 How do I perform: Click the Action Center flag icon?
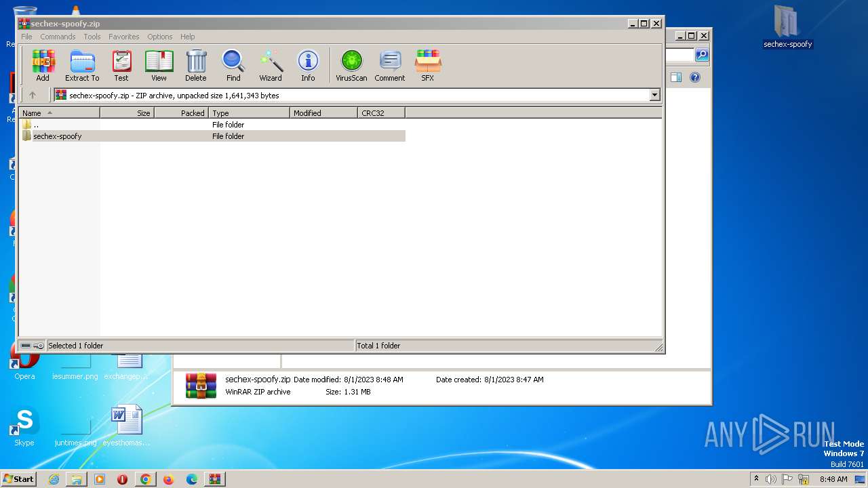(787, 479)
